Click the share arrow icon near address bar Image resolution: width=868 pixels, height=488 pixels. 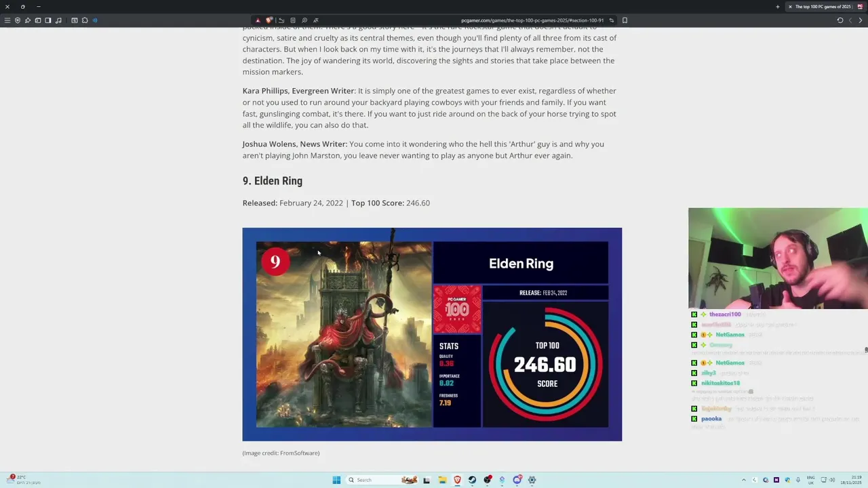tap(281, 20)
